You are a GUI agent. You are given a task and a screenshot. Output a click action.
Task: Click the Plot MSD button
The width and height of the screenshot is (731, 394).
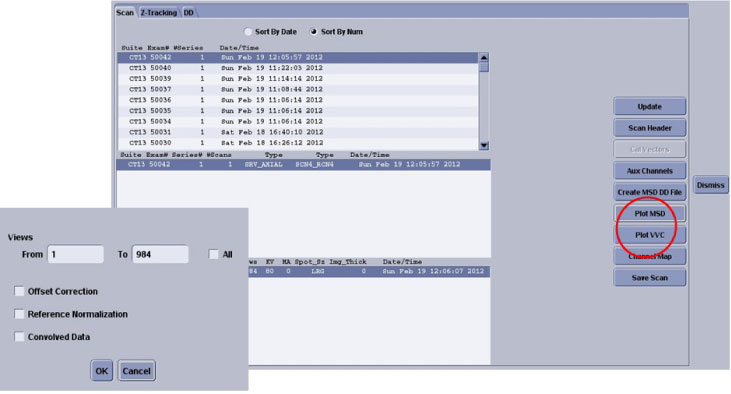coord(649,214)
